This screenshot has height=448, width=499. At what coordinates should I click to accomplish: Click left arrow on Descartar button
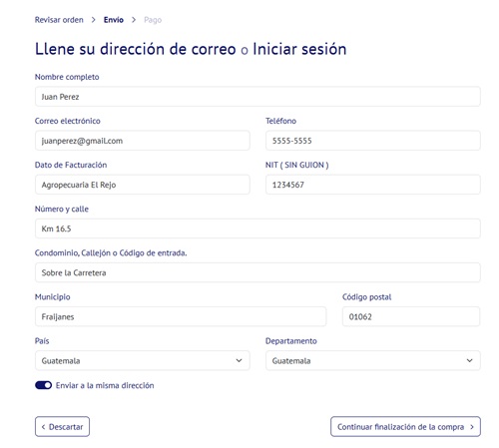[x=43, y=427]
